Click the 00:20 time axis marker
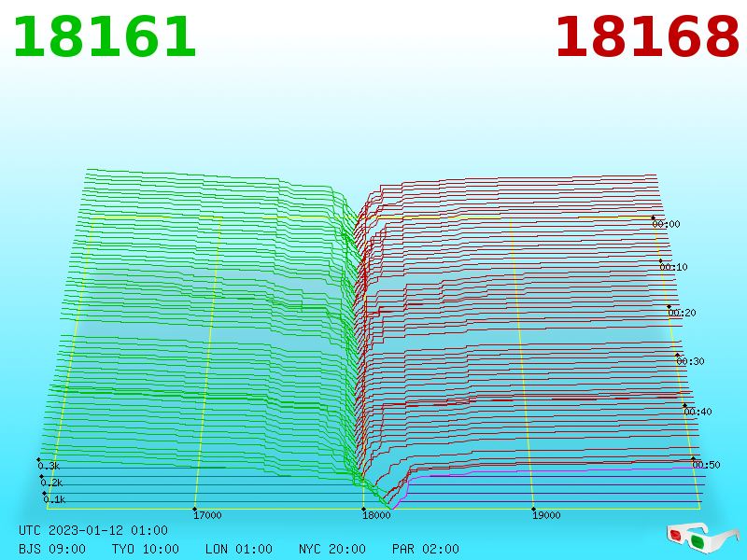Image resolution: width=747 pixels, height=560 pixels. (682, 313)
